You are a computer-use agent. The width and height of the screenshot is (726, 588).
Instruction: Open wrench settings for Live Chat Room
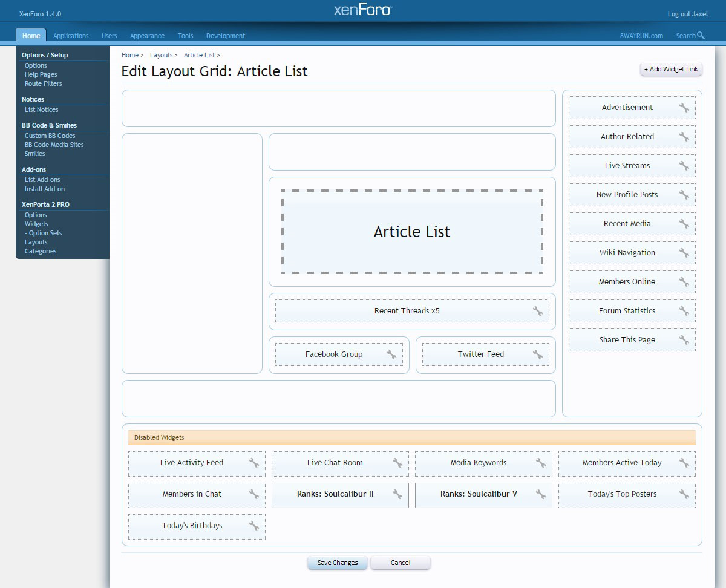tap(397, 463)
